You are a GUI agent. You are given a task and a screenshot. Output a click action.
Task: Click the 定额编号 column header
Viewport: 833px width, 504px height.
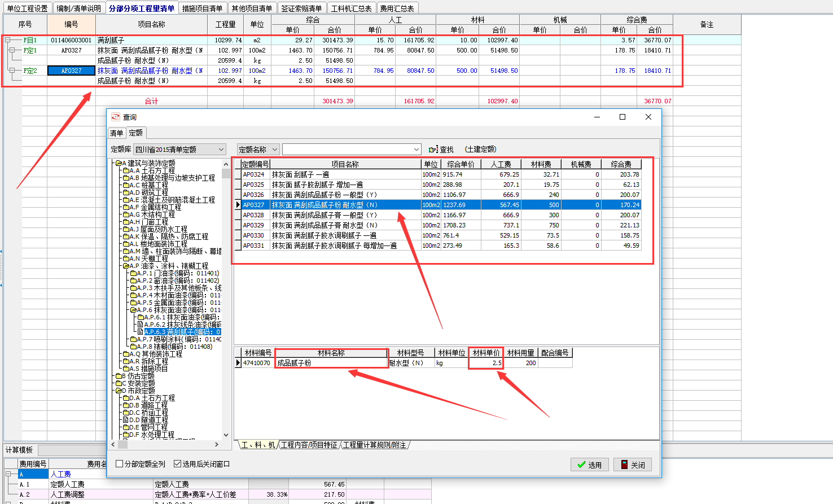tap(255, 164)
